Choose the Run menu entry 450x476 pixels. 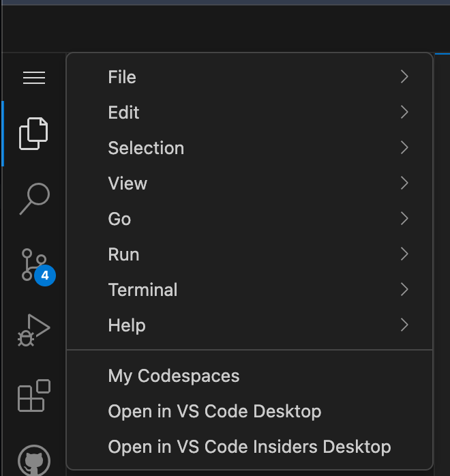[x=123, y=254]
